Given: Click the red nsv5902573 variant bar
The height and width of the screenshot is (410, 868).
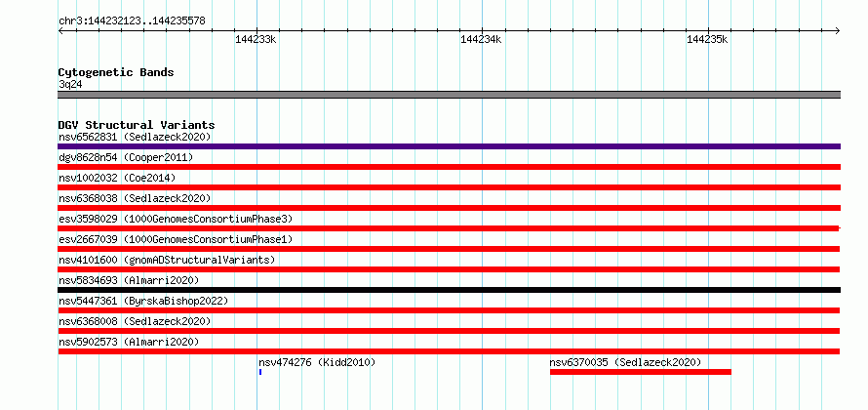Looking at the screenshot, I should pyautogui.click(x=449, y=351).
